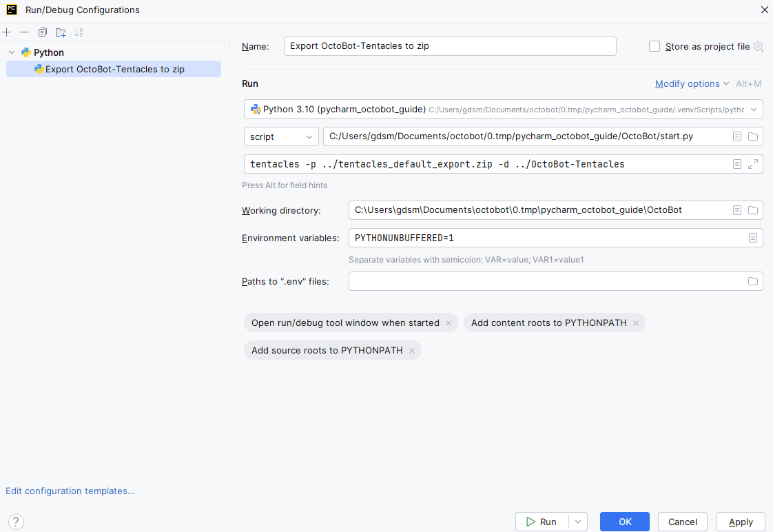773x532 pixels.
Task: Open the script/module type dropdown
Action: point(281,136)
